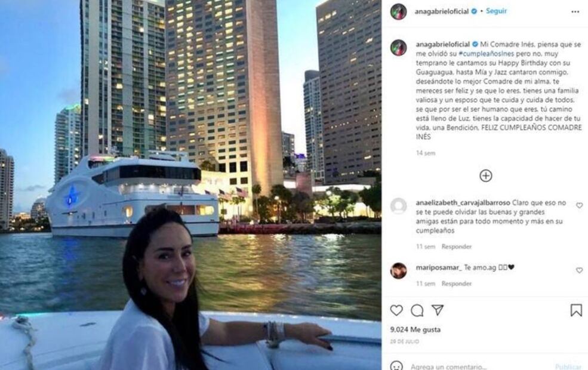Image resolution: width=588 pixels, height=370 pixels.
Task: Click the verified badge beside the header username
Action: pos(474,11)
